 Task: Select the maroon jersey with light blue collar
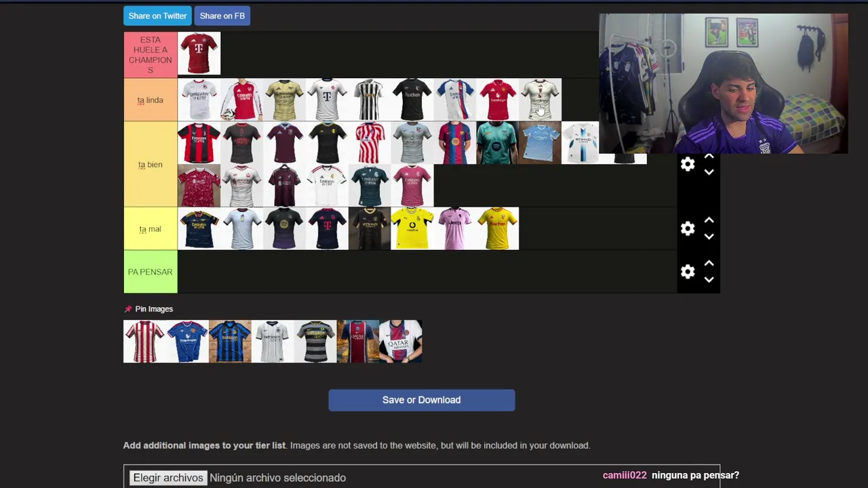tap(285, 143)
